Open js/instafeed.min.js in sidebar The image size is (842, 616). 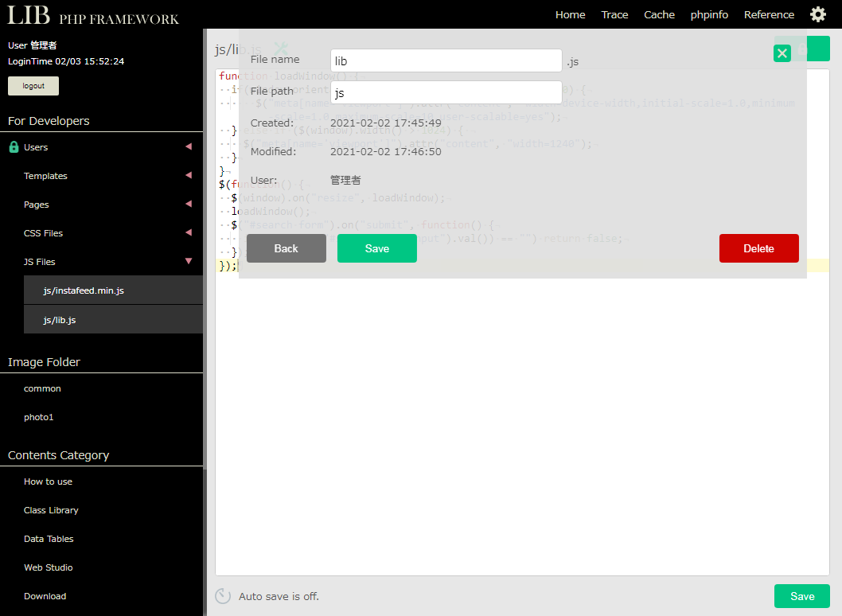(x=84, y=290)
